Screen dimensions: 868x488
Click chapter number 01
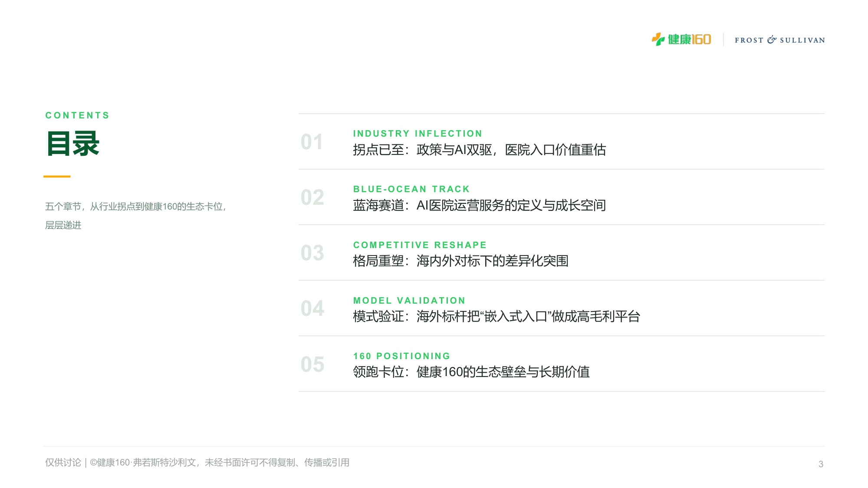tap(312, 142)
